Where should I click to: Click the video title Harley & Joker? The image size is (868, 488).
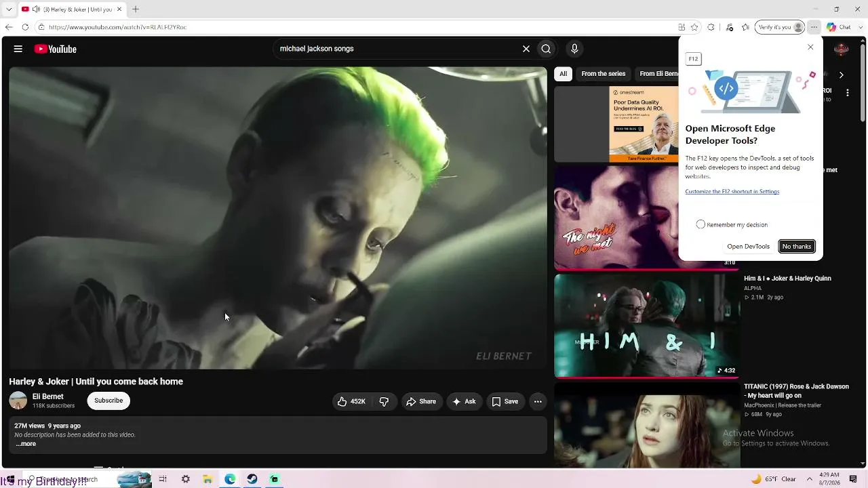tap(96, 382)
